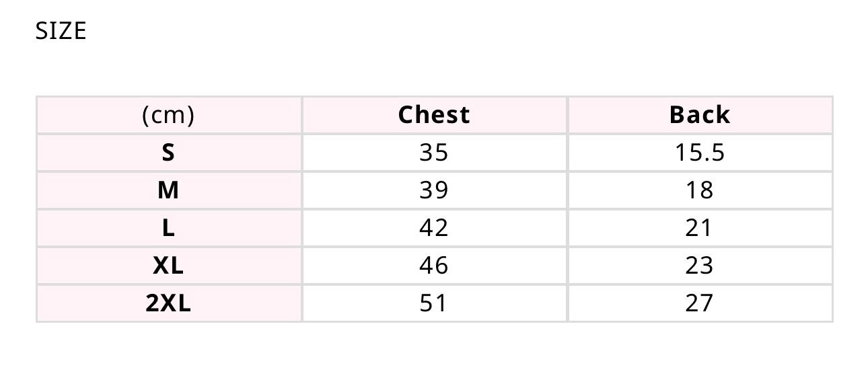Viewport: 868px width, 390px height.
Task: Select the chest value 39 cell
Action: (434, 190)
